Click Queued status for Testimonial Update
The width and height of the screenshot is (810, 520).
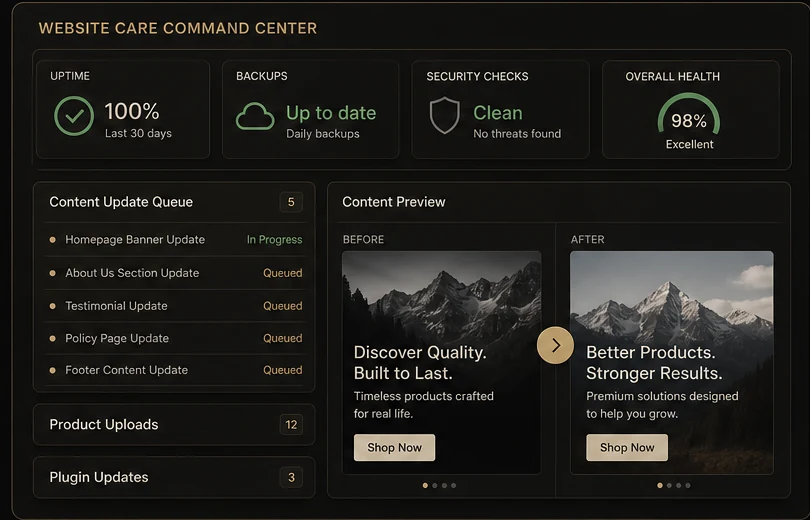(283, 306)
